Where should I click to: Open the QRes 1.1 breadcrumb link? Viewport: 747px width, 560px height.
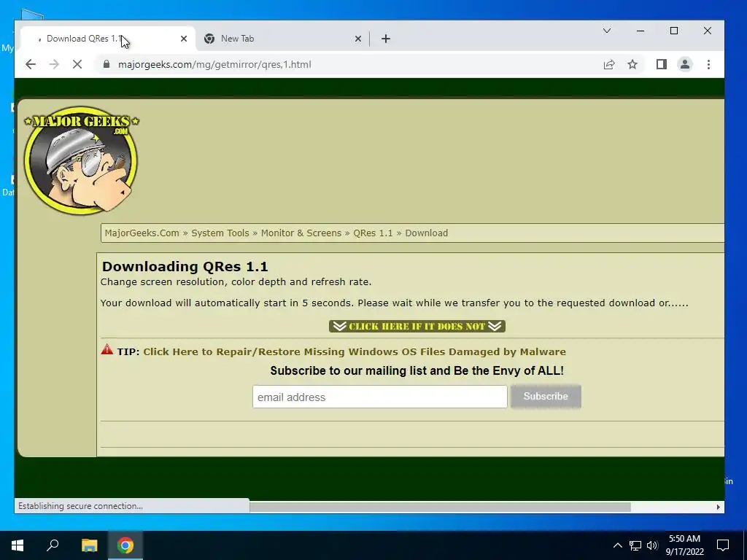[x=373, y=233]
